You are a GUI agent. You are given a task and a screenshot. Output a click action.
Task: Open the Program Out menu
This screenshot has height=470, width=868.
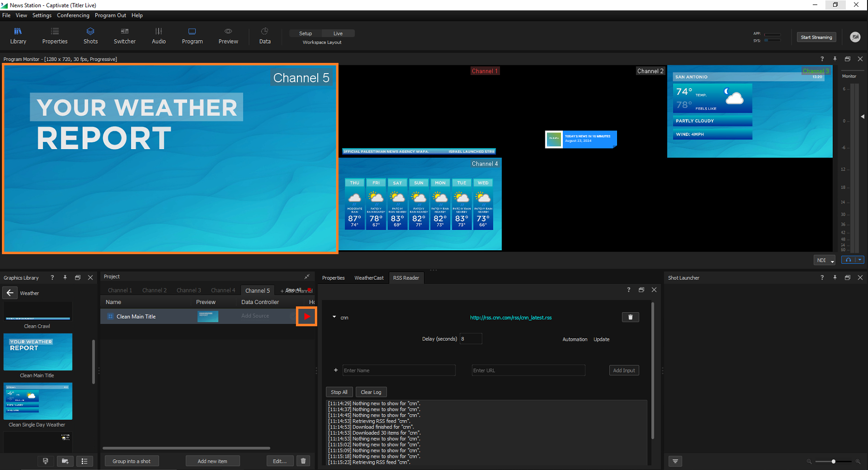(x=110, y=15)
